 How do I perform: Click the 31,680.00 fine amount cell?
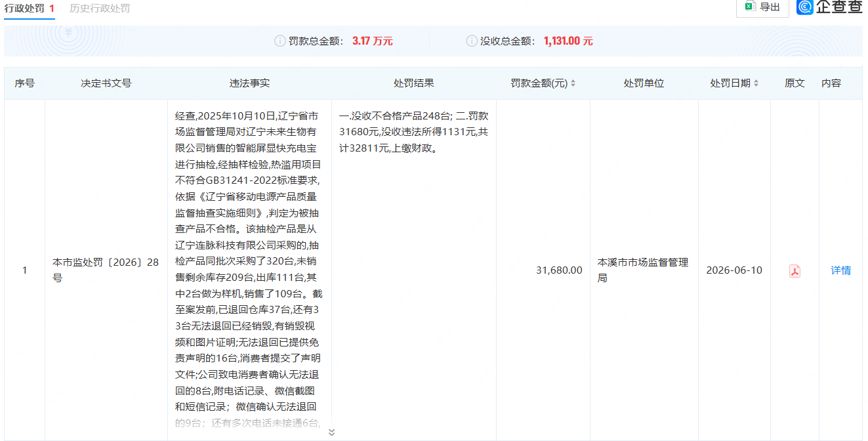(x=559, y=270)
